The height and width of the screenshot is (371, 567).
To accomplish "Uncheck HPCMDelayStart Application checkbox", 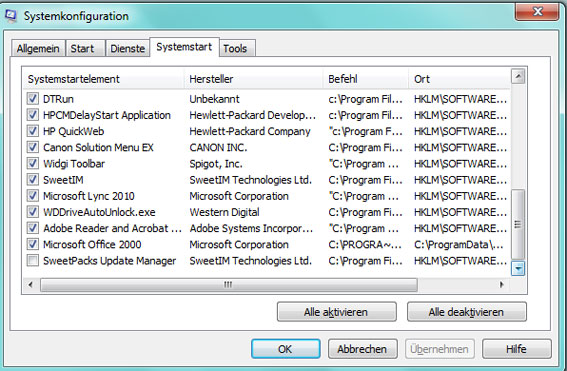I will tap(33, 115).
